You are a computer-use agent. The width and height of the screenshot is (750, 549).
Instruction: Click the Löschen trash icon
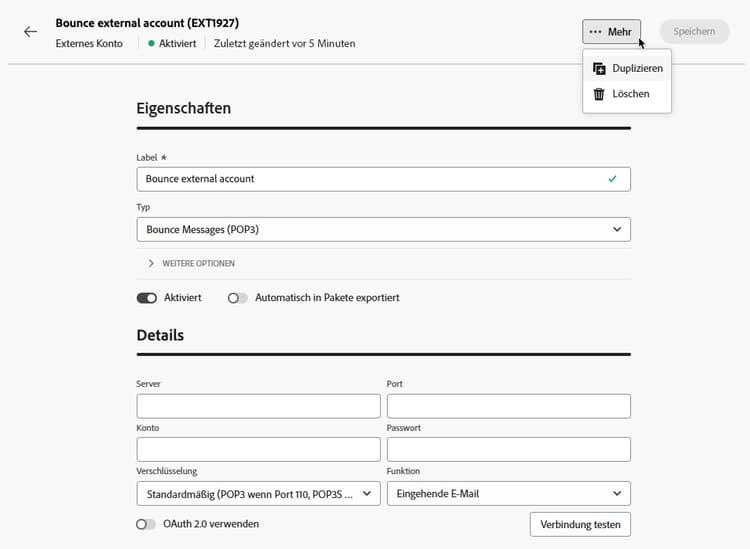599,94
